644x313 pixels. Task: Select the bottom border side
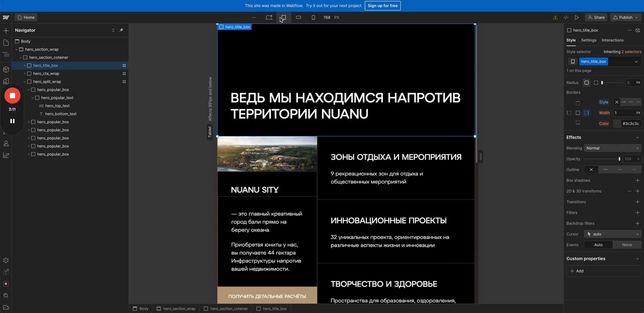click(x=578, y=123)
